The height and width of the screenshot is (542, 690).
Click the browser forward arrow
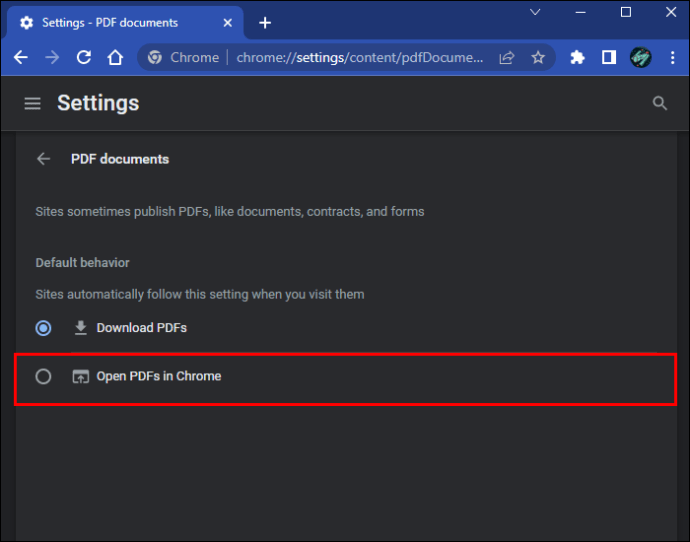pos(52,57)
